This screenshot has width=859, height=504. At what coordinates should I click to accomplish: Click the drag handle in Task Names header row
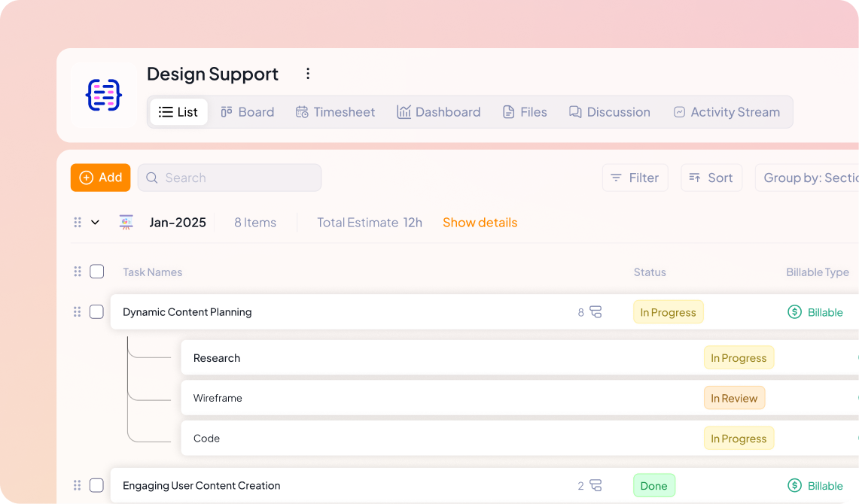click(x=78, y=272)
